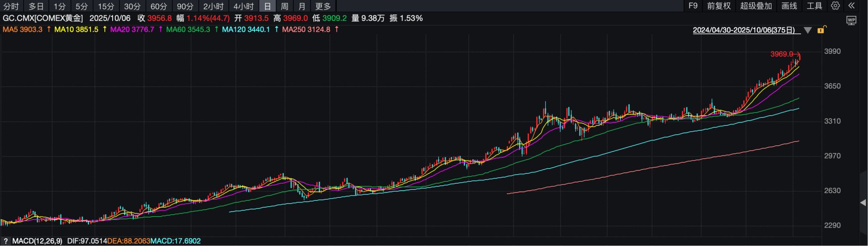Screen dimensions: 868x246
Task: Click the MACD help question mark
Action: tap(5, 241)
